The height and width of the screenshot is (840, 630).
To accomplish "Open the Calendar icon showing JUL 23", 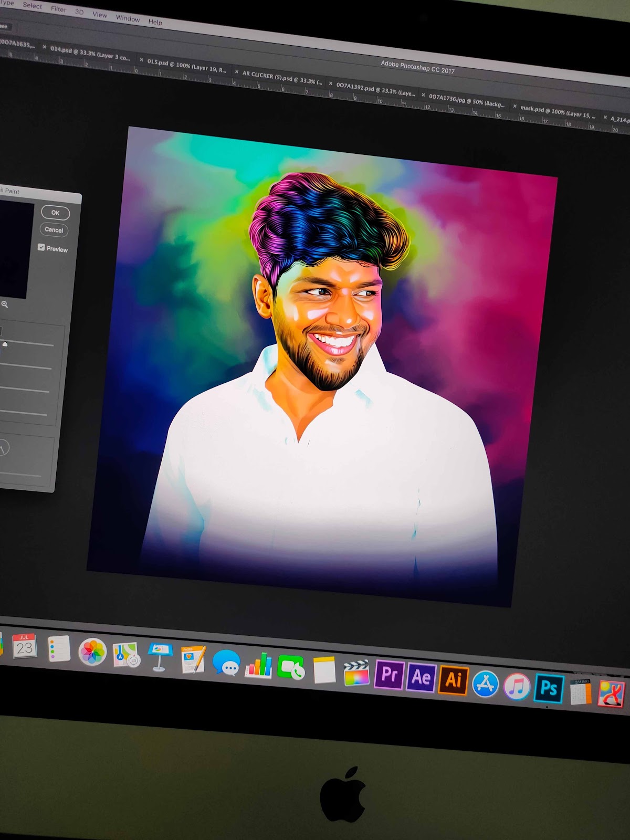I will [x=24, y=646].
